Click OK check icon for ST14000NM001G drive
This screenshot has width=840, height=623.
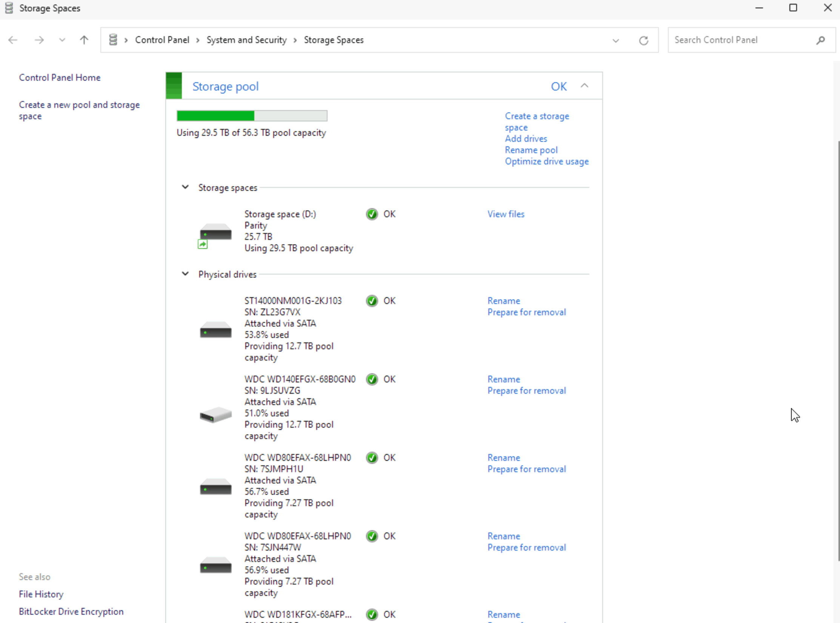(x=372, y=301)
